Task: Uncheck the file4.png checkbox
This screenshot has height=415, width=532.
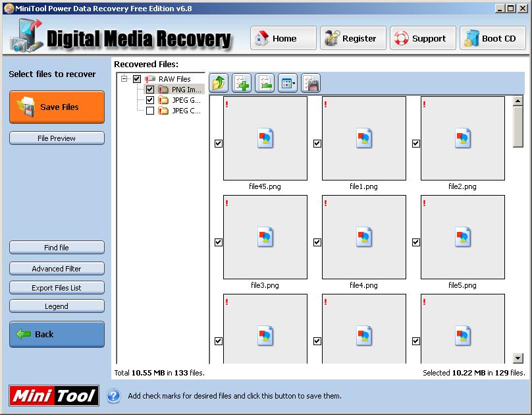Action: [317, 242]
